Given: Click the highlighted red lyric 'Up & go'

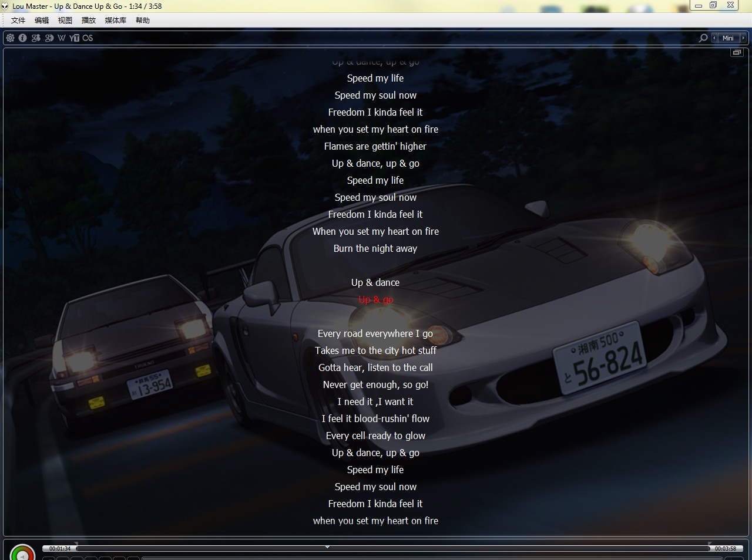Looking at the screenshot, I should tap(376, 300).
